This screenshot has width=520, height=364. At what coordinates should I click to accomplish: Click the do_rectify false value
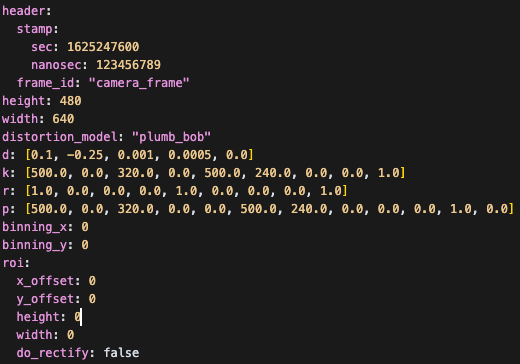coord(121,353)
